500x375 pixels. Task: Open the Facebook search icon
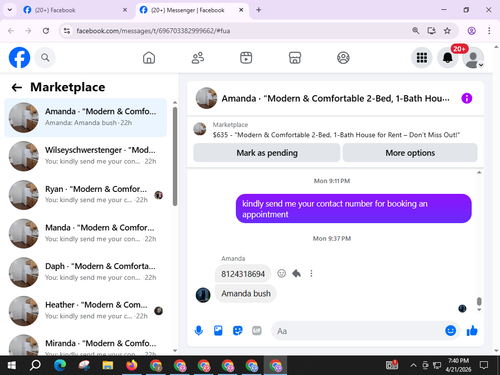pos(45,58)
